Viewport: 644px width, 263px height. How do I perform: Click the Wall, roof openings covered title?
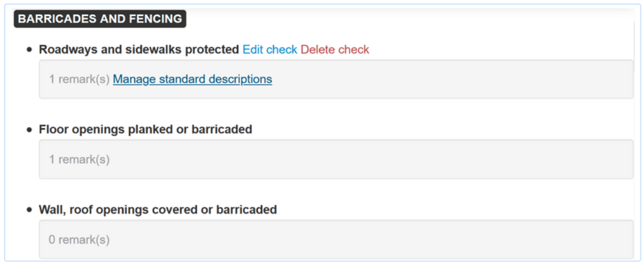coord(158,209)
